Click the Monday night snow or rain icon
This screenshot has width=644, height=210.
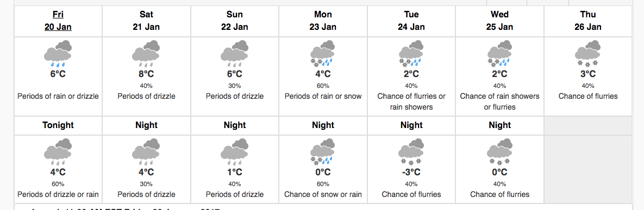click(x=323, y=152)
